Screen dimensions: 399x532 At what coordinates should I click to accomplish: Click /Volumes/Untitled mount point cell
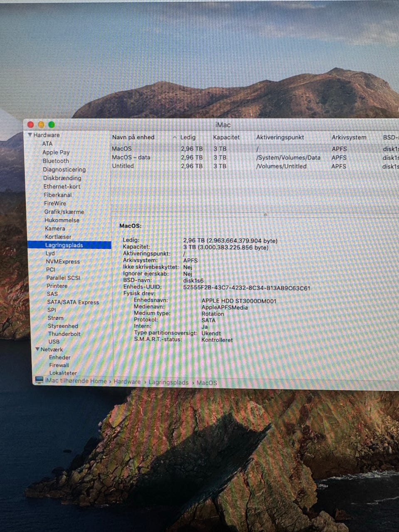[281, 166]
